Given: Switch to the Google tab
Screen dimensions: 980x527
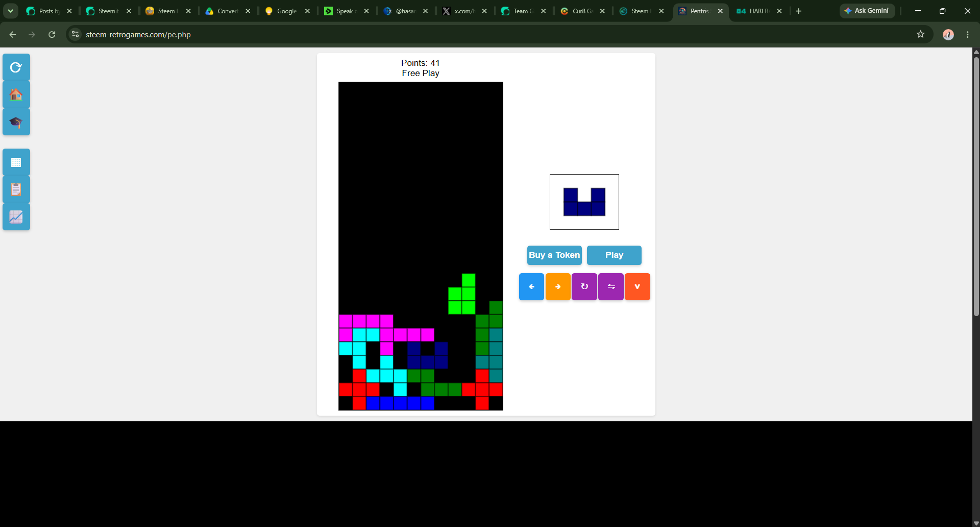Looking at the screenshot, I should click(286, 11).
